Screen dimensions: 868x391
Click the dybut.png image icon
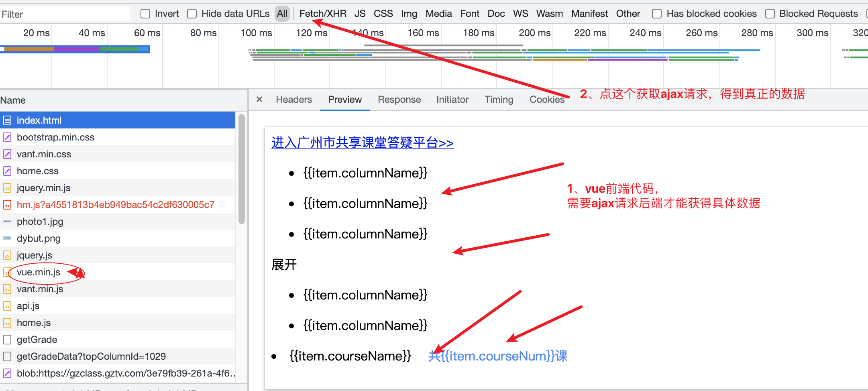coord(7,238)
